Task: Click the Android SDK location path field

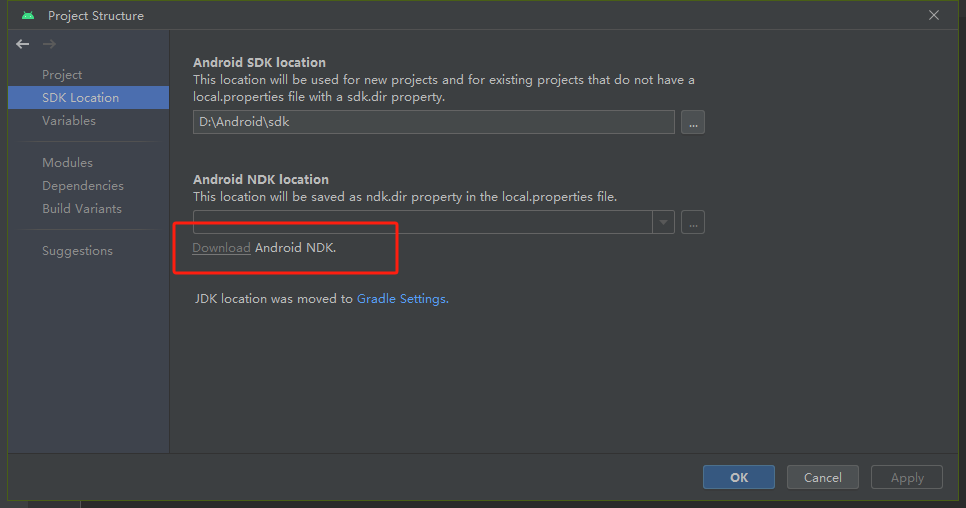Action: pyautogui.click(x=433, y=122)
